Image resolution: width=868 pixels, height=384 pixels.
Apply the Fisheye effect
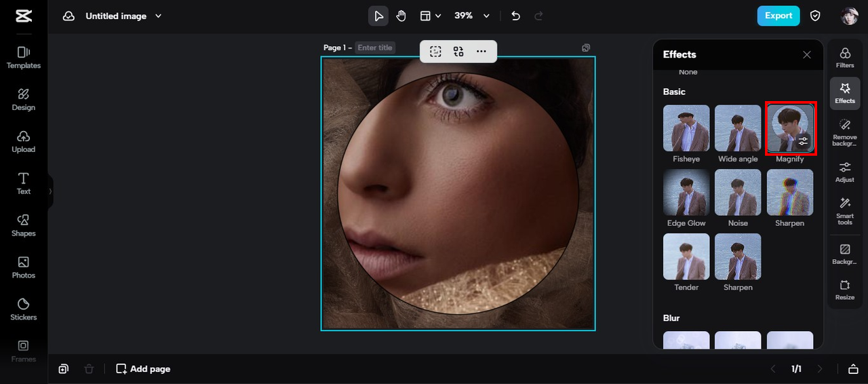[686, 128]
